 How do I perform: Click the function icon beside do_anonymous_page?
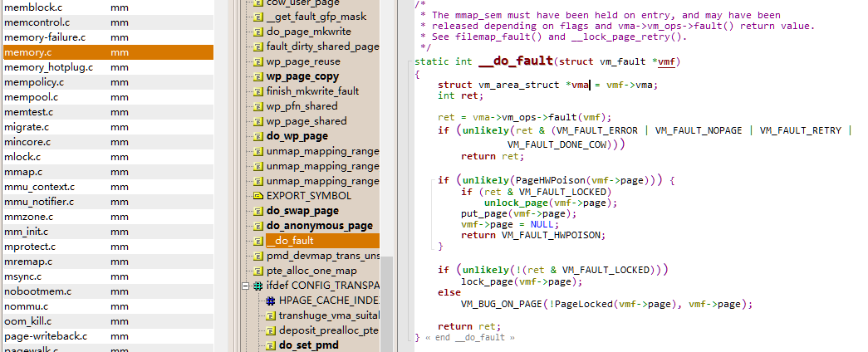(258, 226)
